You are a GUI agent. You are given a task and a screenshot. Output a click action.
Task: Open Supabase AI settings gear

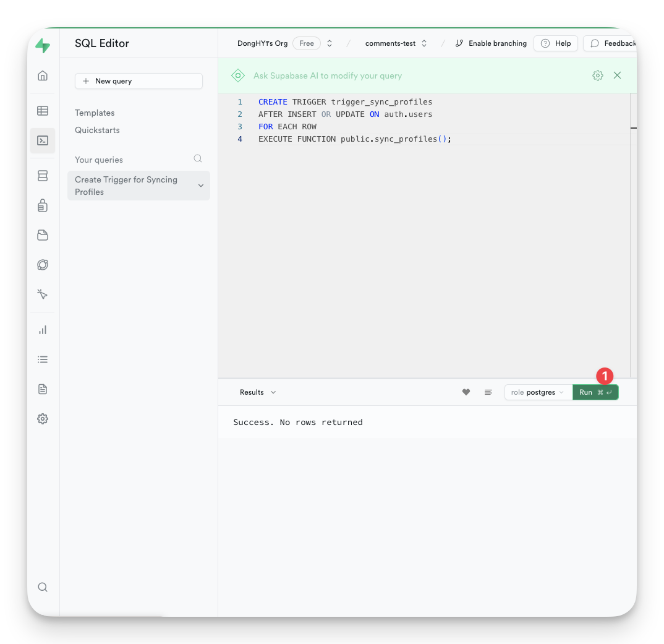point(597,75)
